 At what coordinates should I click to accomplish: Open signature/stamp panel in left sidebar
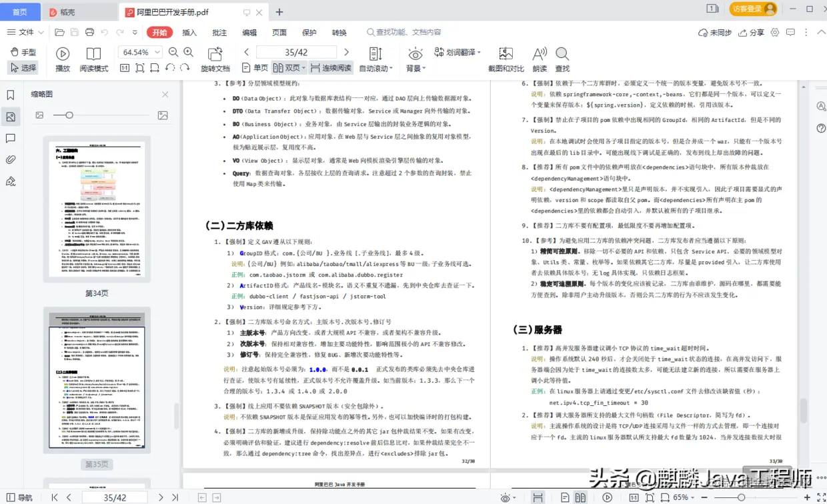(11, 181)
